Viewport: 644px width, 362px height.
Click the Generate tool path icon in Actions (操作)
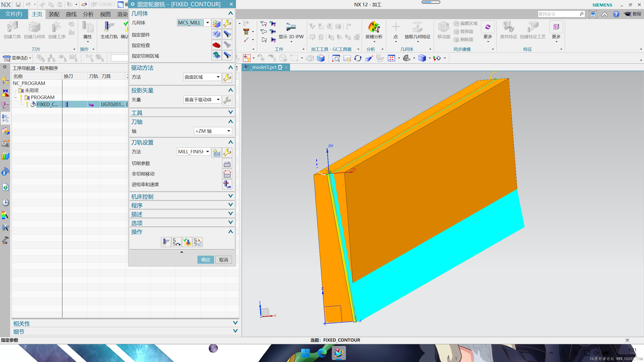[166, 242]
